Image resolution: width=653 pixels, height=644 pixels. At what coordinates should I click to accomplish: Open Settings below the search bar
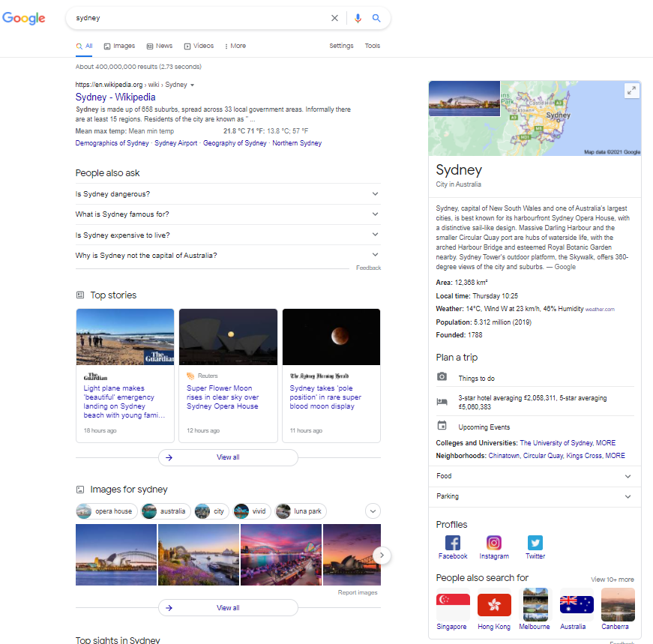(341, 46)
